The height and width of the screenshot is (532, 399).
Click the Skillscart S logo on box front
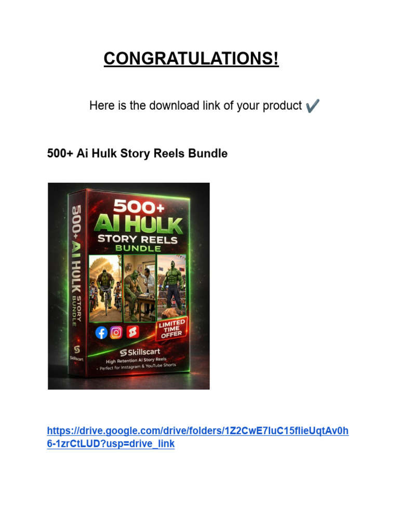pos(123,353)
